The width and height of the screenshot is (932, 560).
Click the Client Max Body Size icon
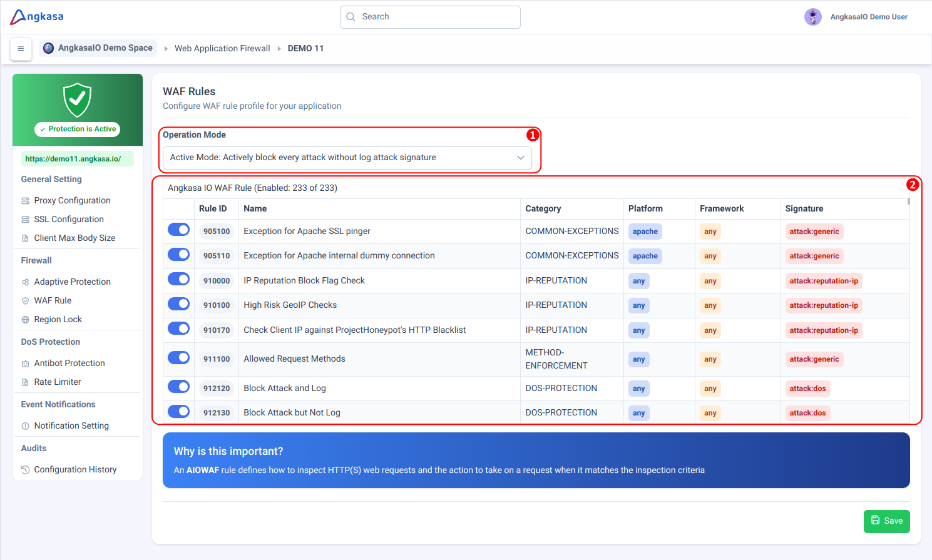click(x=26, y=238)
